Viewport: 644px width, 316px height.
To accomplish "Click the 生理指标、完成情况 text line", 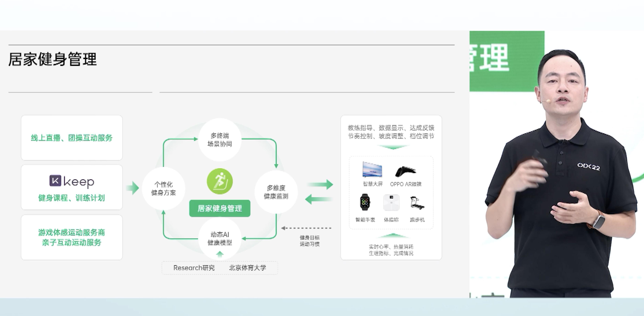I will [x=391, y=253].
